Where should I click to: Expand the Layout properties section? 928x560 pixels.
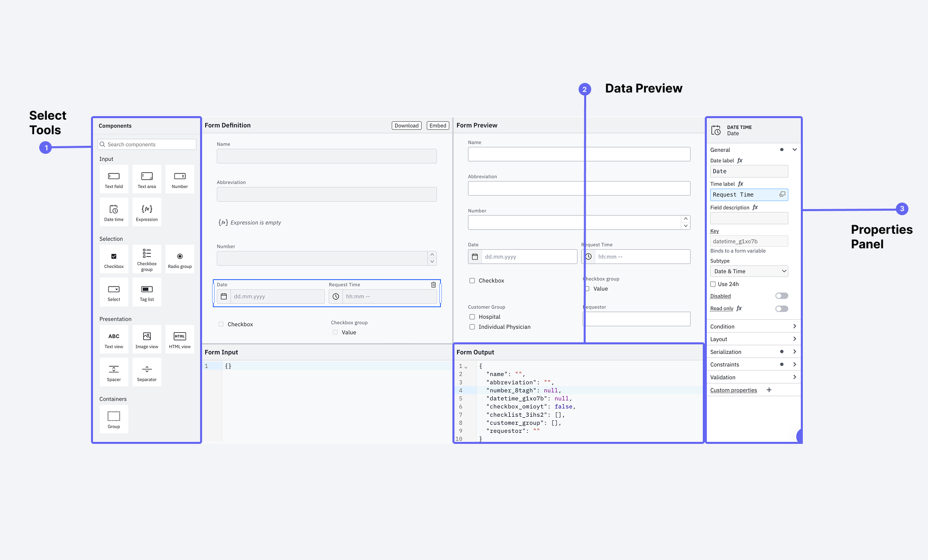pos(753,339)
